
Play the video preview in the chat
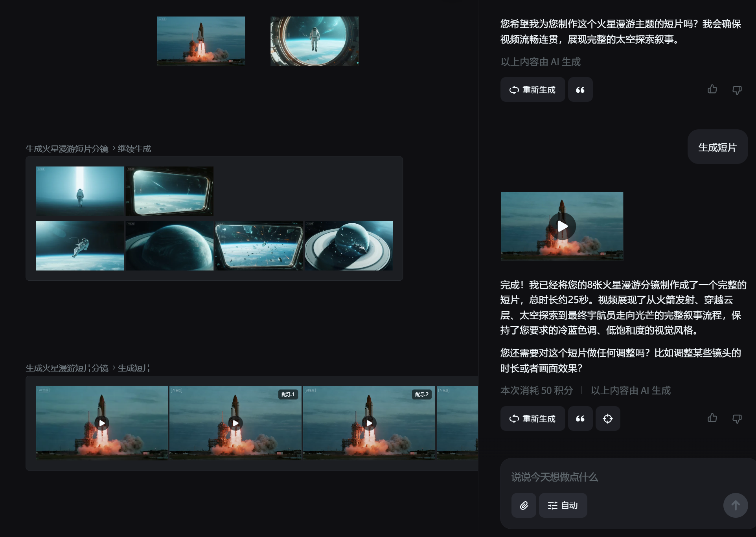pos(562,226)
